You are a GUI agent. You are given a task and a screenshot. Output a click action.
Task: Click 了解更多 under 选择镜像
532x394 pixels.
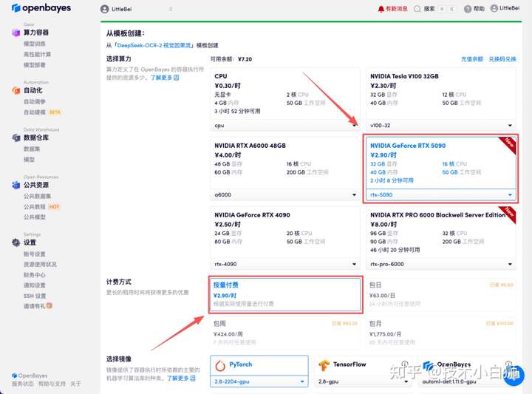[x=177, y=378]
